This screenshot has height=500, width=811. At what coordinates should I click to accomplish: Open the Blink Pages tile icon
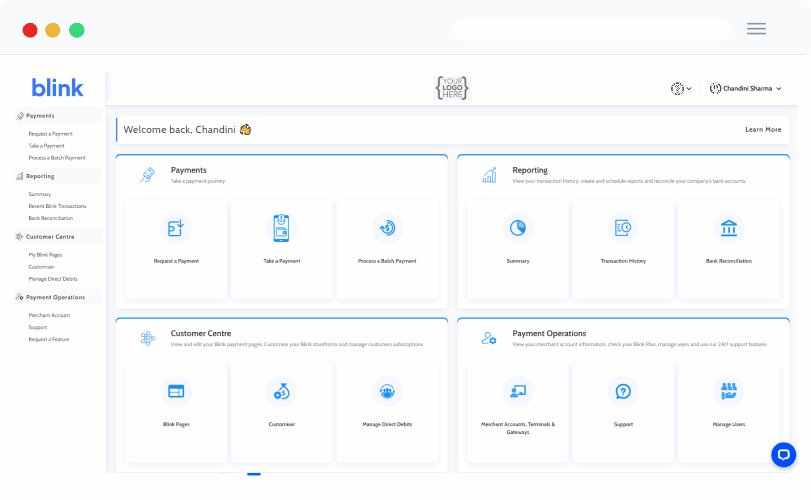click(176, 391)
